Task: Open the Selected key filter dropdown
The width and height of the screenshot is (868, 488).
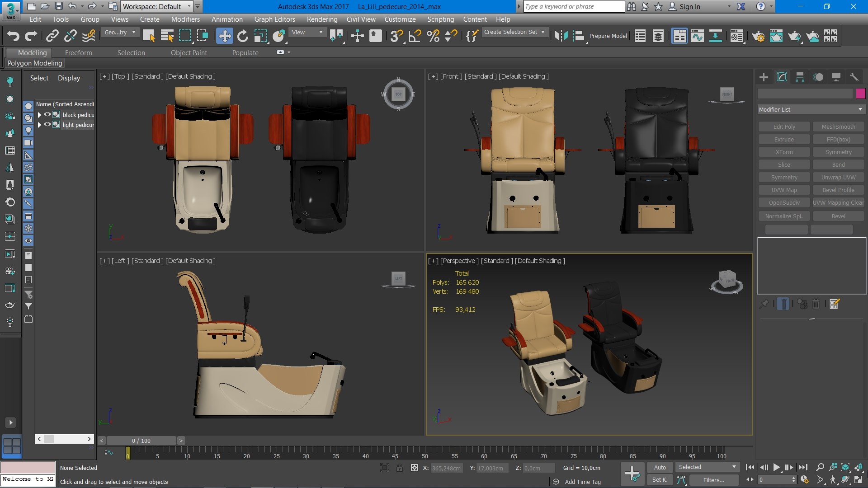Action: (707, 467)
